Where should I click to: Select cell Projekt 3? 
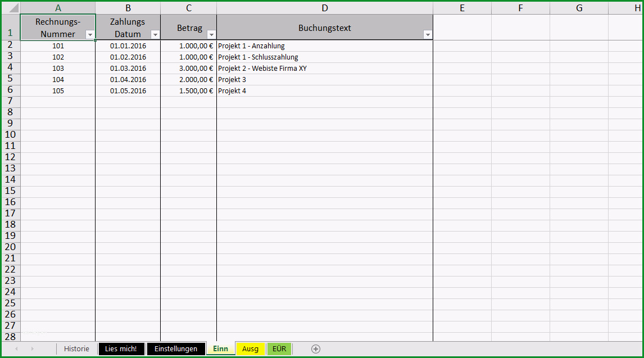pyautogui.click(x=325, y=80)
